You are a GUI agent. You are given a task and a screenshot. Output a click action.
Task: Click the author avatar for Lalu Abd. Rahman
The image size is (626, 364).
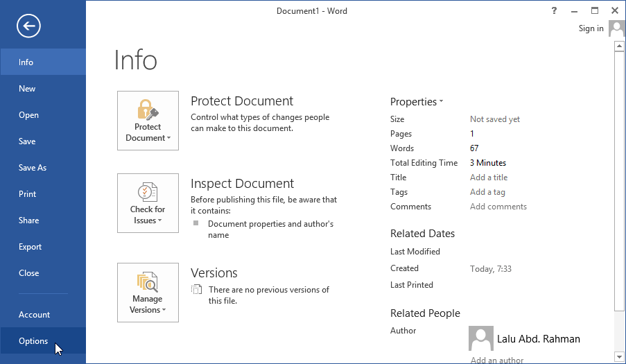tap(480, 338)
